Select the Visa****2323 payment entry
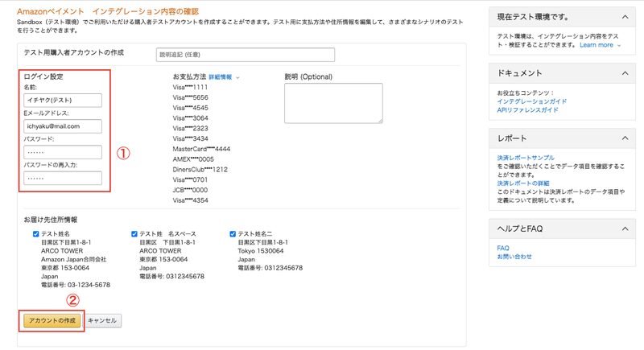This screenshot has width=644, height=350. pyautogui.click(x=190, y=128)
